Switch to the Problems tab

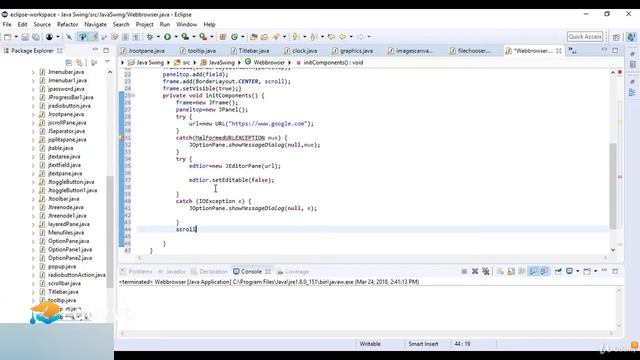pyautogui.click(x=136, y=271)
